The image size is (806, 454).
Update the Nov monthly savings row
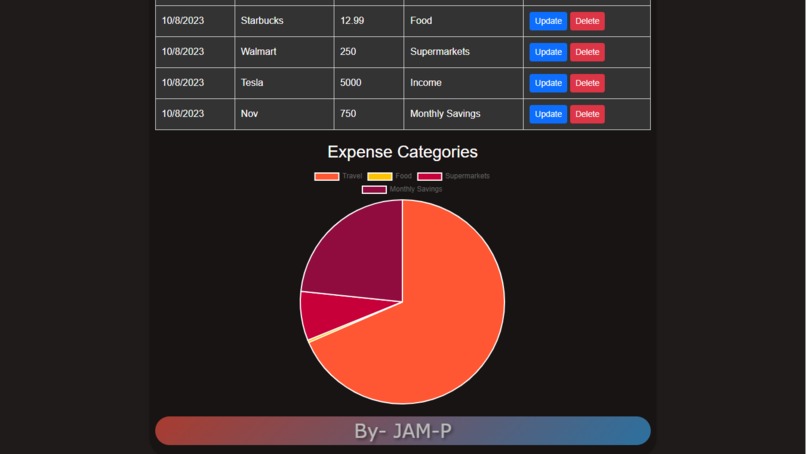pyautogui.click(x=548, y=114)
